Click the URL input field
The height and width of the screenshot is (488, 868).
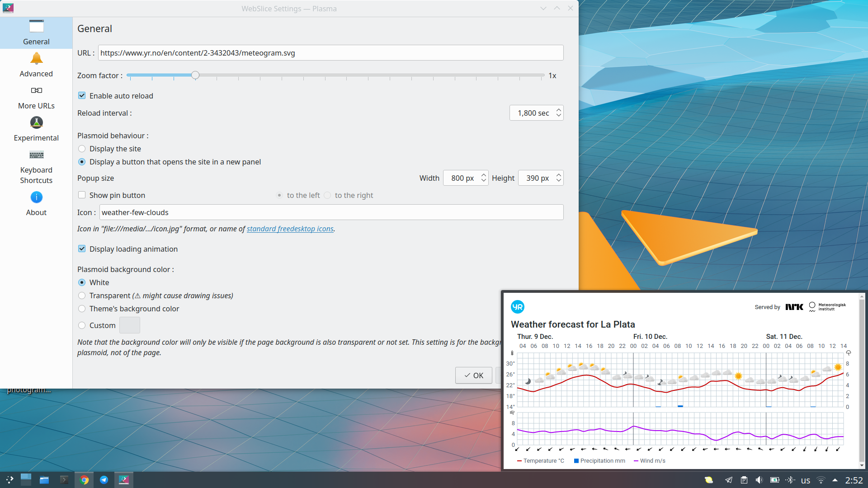330,53
